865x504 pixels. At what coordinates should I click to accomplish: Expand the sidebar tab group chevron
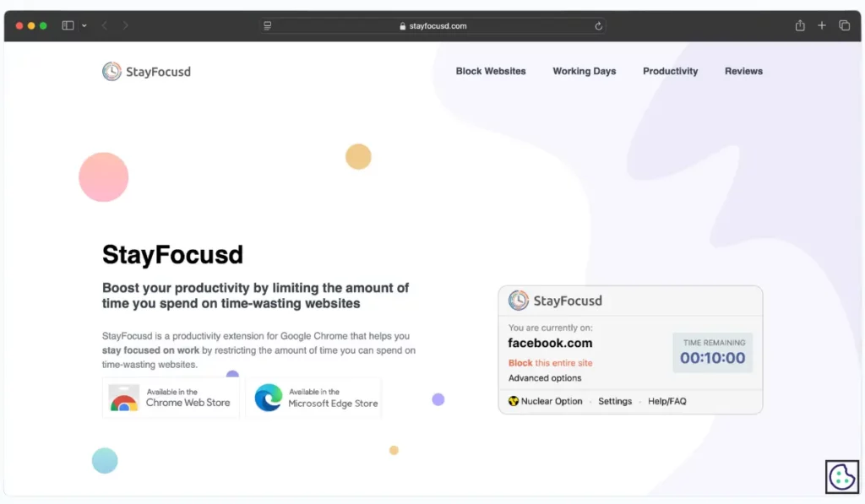[84, 25]
